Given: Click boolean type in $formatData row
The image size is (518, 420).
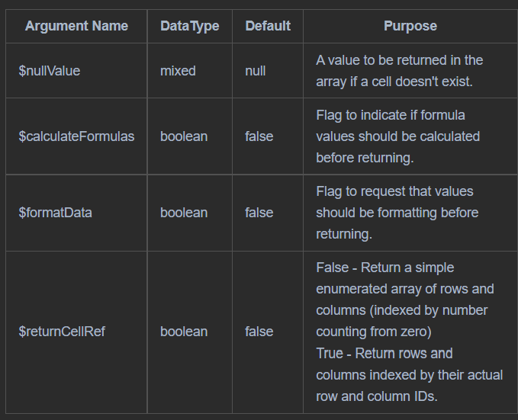Looking at the screenshot, I should tap(184, 213).
